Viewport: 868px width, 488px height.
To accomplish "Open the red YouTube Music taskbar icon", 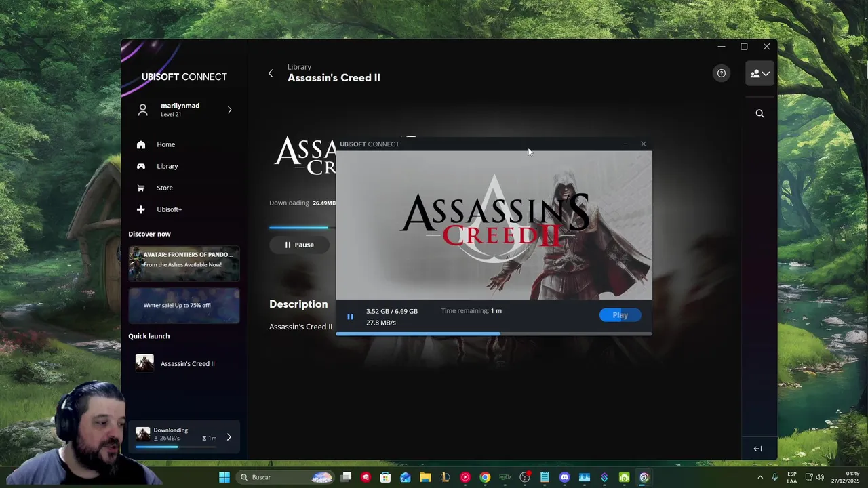I will click(x=465, y=477).
